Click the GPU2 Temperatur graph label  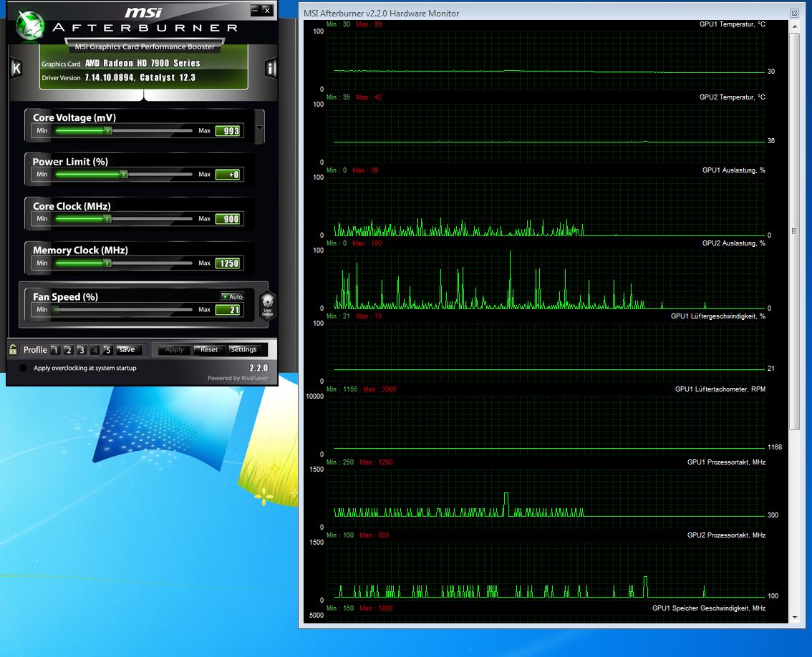(x=733, y=97)
